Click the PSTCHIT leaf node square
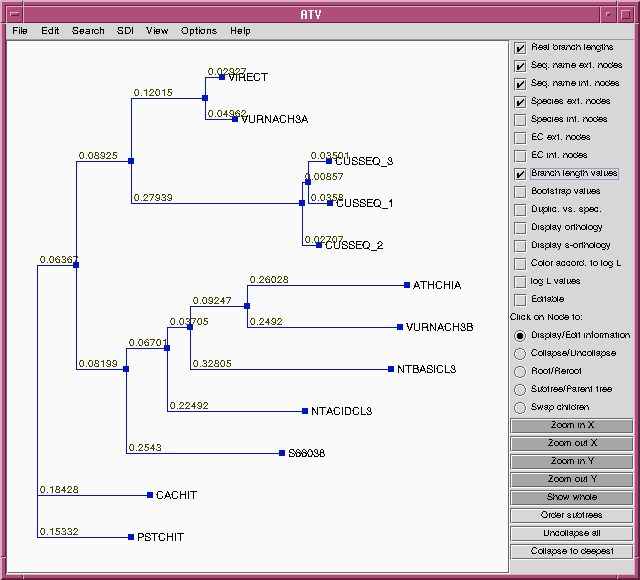 click(131, 537)
